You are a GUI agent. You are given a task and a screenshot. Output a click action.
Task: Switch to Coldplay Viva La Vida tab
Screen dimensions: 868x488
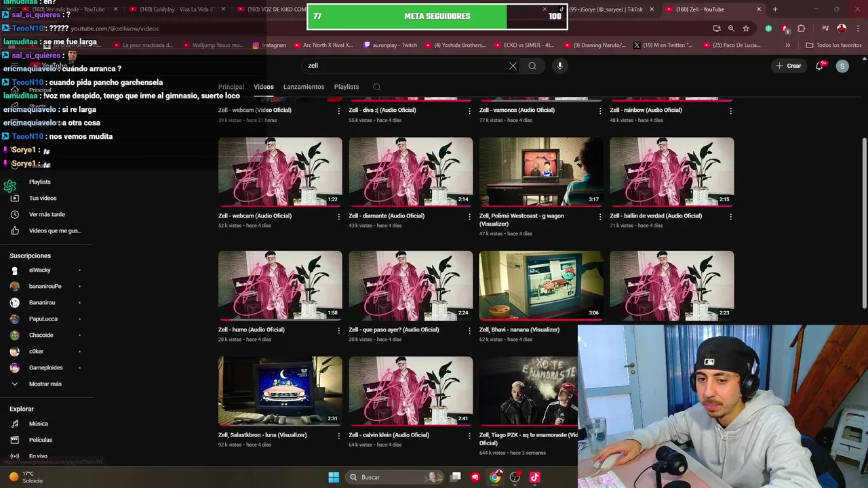[x=179, y=9]
